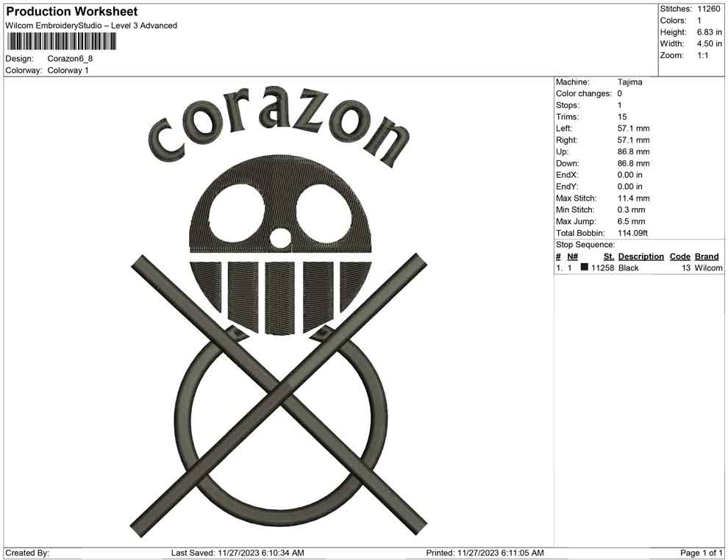Screen dimensions: 728x560
Task: Click the Down value 86.8 mm
Action: pyautogui.click(x=634, y=163)
